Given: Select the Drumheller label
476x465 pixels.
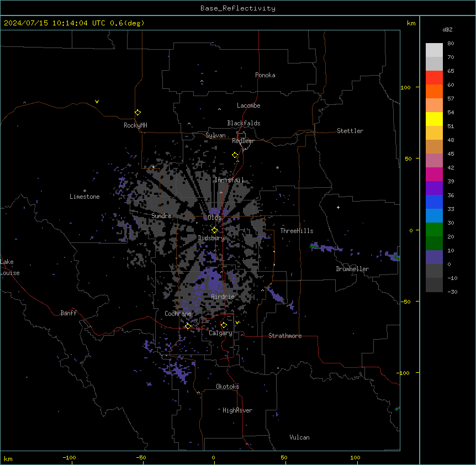Looking at the screenshot, I should point(352,269).
